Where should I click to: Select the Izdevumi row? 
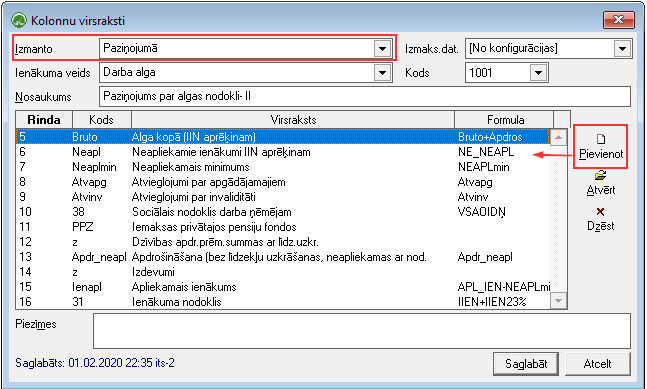click(283, 272)
